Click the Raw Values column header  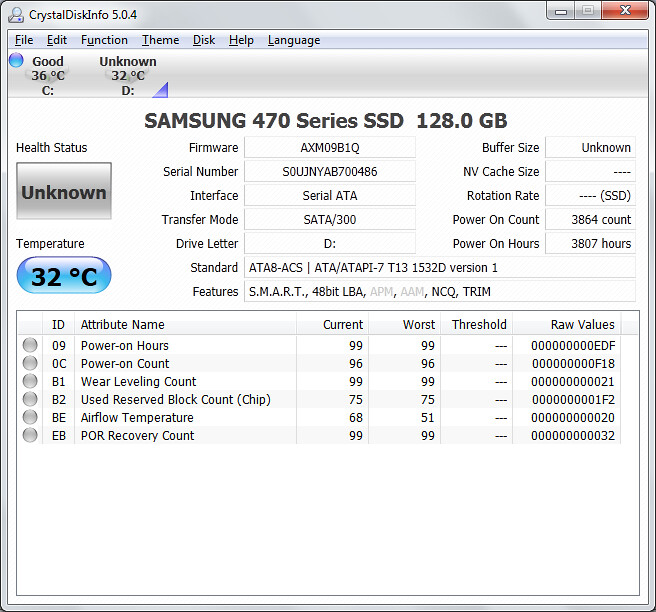[x=567, y=325]
